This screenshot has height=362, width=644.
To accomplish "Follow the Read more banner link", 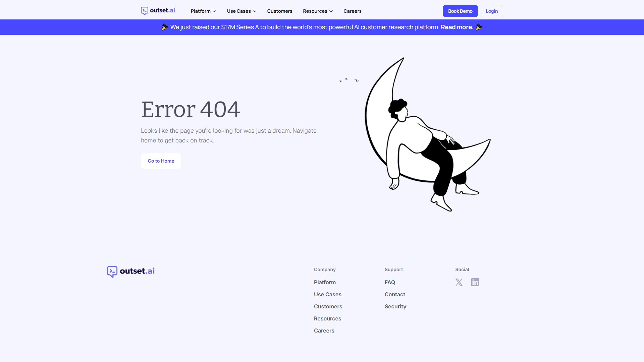I will [457, 27].
